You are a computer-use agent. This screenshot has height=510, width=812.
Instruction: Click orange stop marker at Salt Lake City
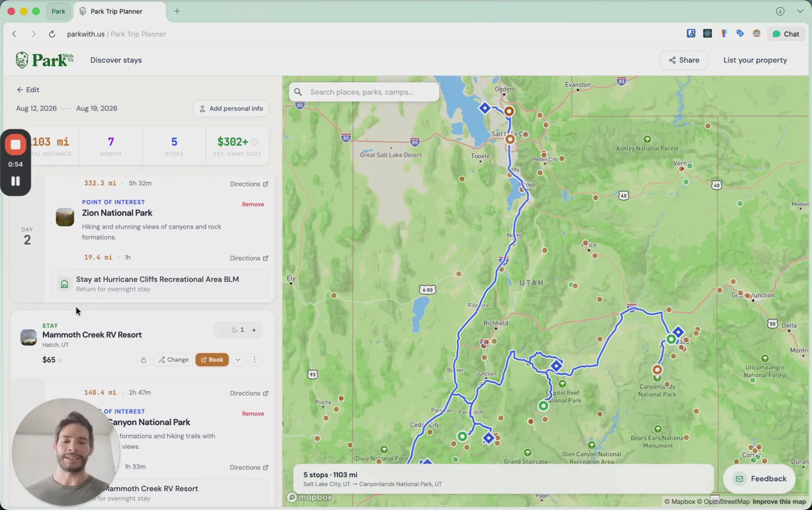pos(510,139)
